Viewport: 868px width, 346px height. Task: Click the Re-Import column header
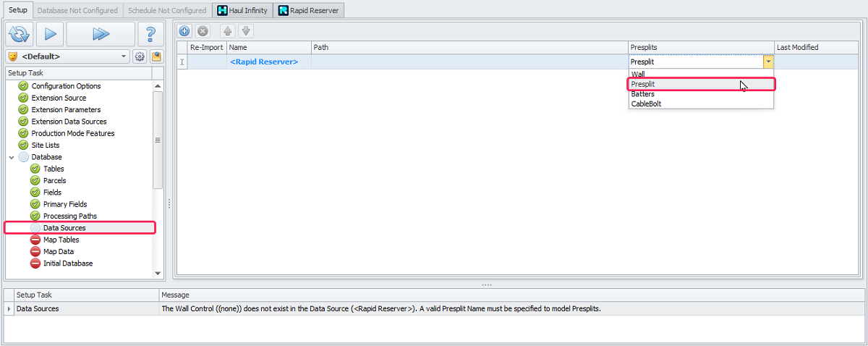(x=207, y=47)
